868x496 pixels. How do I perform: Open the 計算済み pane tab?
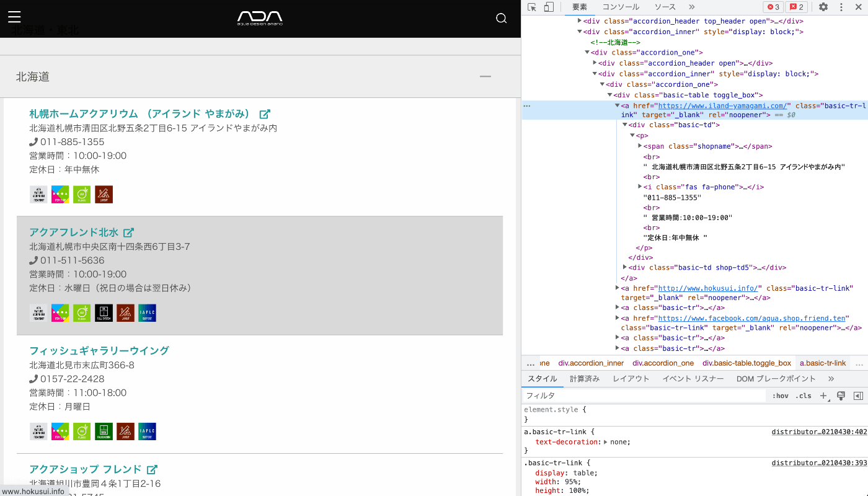tap(585, 379)
